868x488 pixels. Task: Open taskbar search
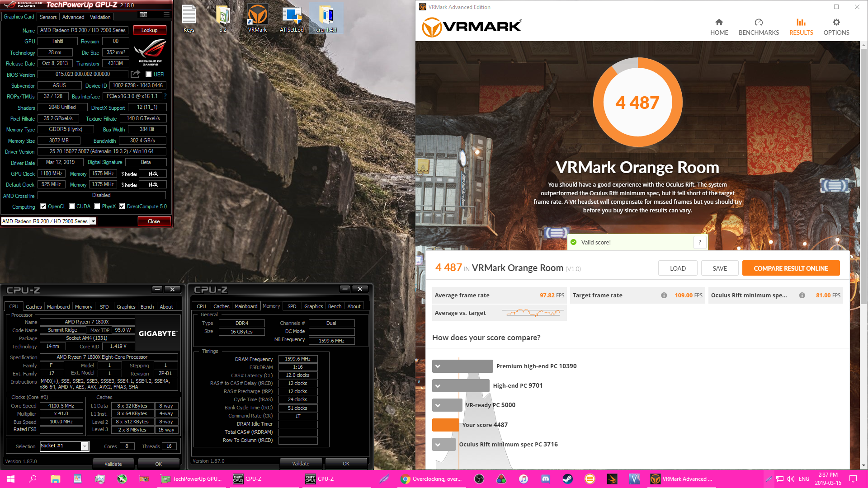33,479
